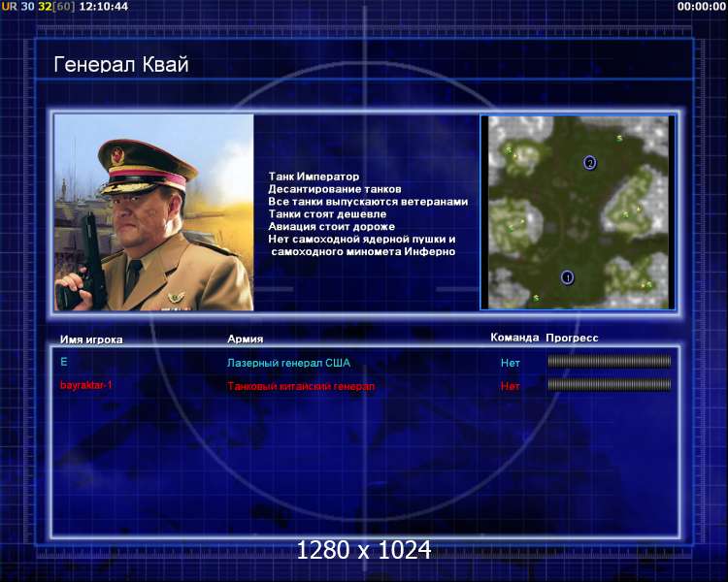The width and height of the screenshot is (728, 582).
Task: Click player name 'E'
Action: pos(64,362)
